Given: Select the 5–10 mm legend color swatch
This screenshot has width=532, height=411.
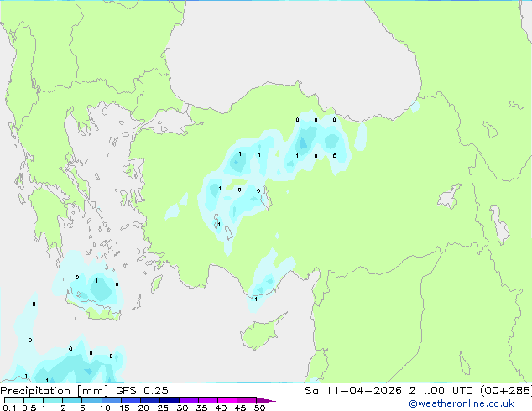Looking at the screenshot, I should click(92, 400).
